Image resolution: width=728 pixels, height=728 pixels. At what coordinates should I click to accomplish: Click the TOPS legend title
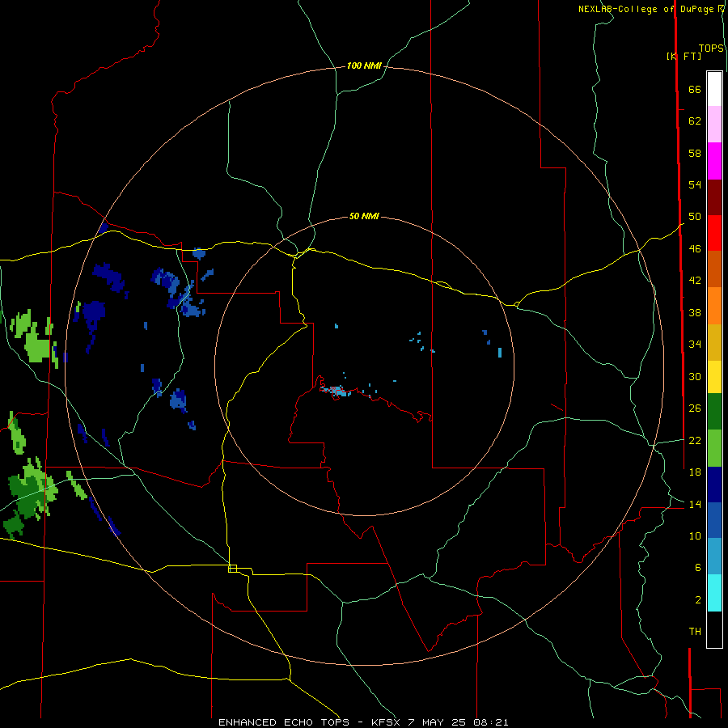[711, 49]
